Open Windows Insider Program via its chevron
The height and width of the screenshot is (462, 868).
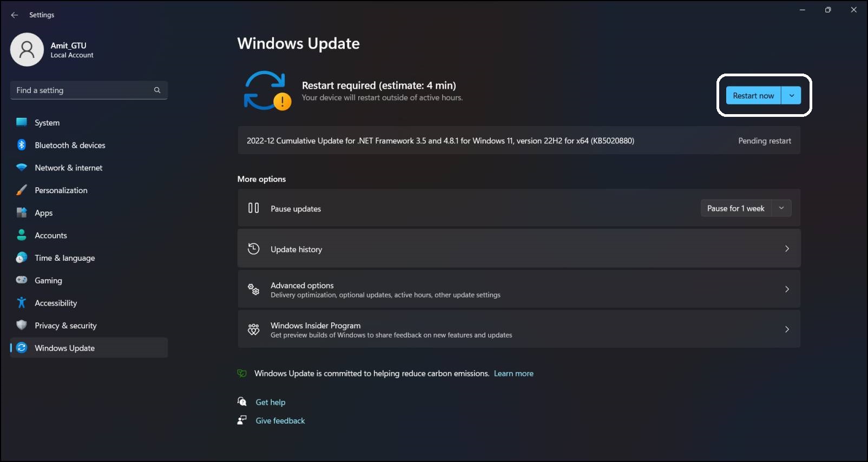[787, 329]
